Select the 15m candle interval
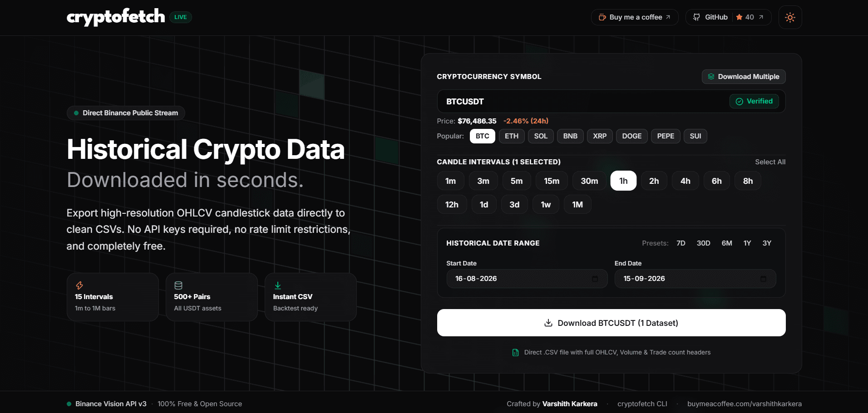The width and height of the screenshot is (868, 413). click(x=552, y=181)
